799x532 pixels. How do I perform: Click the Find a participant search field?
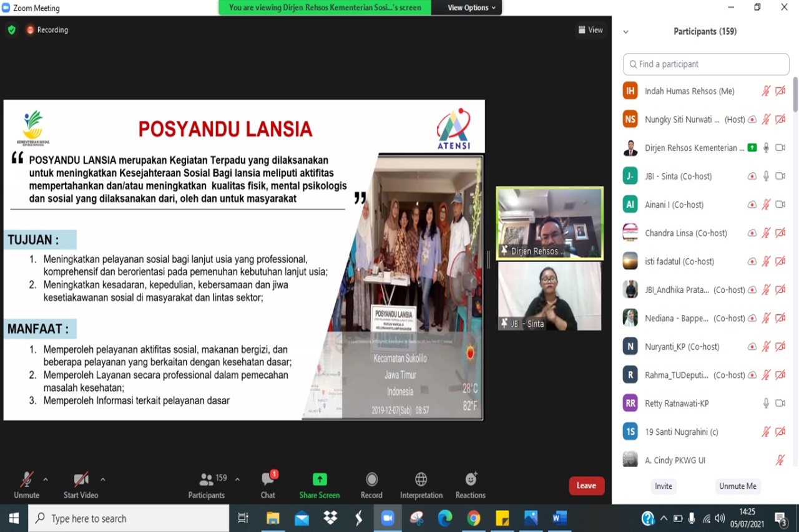(706, 64)
